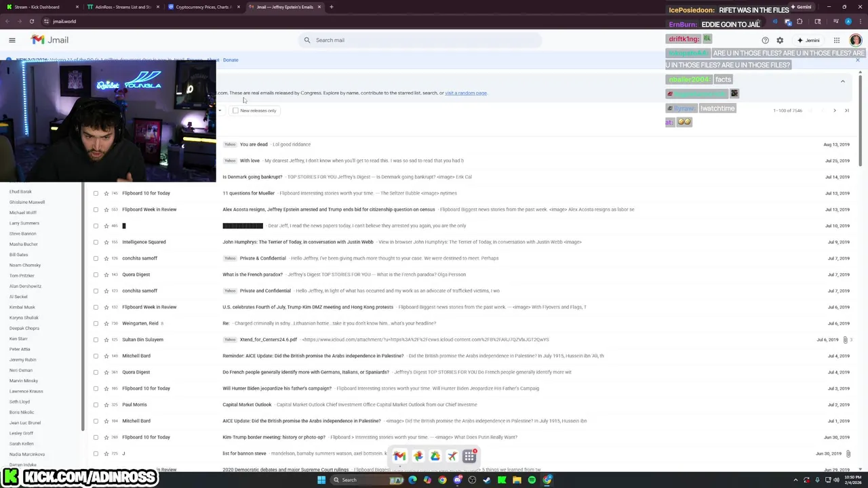
Task: Open the Windows Start menu
Action: click(321, 480)
